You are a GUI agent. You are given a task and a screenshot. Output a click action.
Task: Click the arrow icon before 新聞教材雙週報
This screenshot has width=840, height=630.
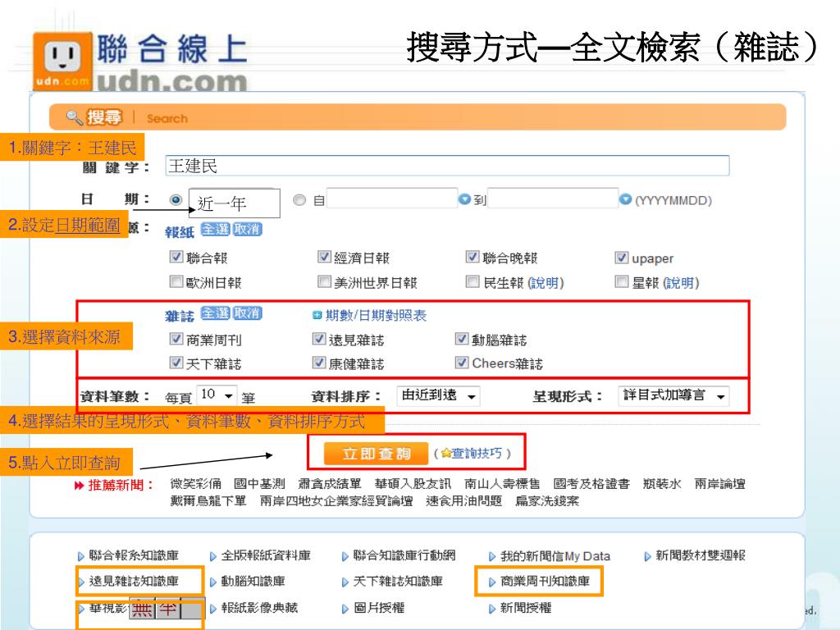[647, 556]
